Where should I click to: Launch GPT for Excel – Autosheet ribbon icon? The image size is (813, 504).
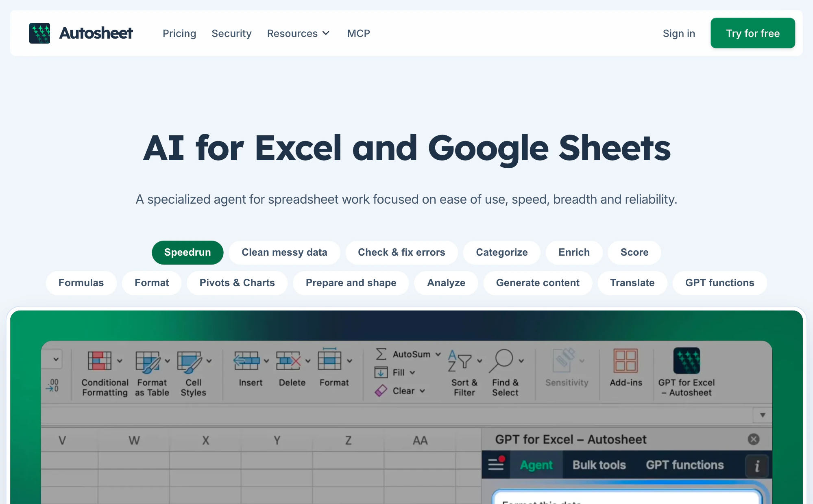(x=687, y=361)
